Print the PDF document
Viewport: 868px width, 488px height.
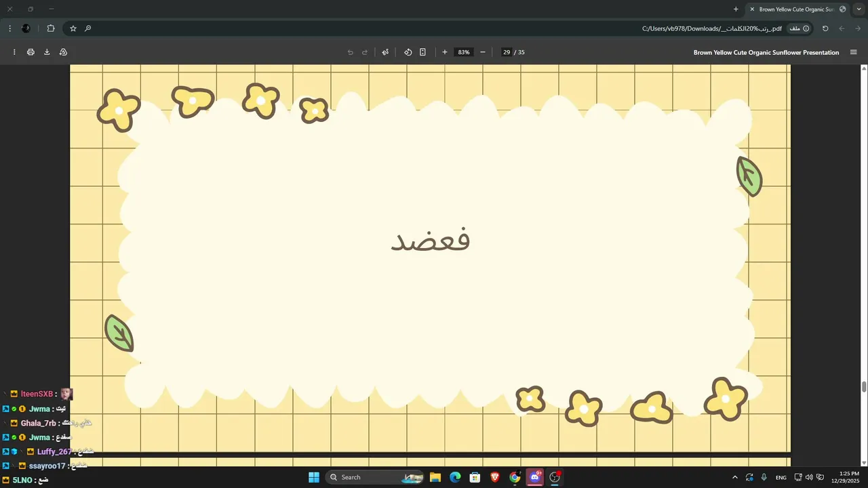coord(31,52)
